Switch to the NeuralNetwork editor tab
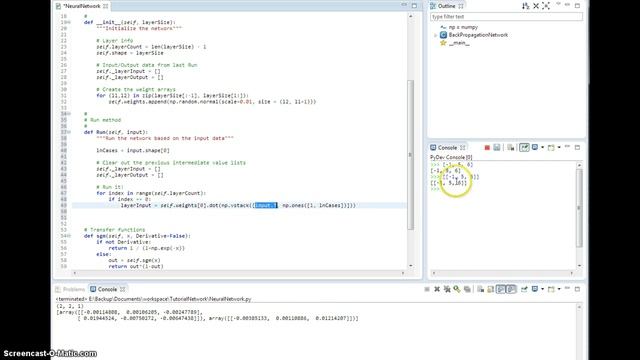This screenshot has height=360, width=640. tap(82, 6)
